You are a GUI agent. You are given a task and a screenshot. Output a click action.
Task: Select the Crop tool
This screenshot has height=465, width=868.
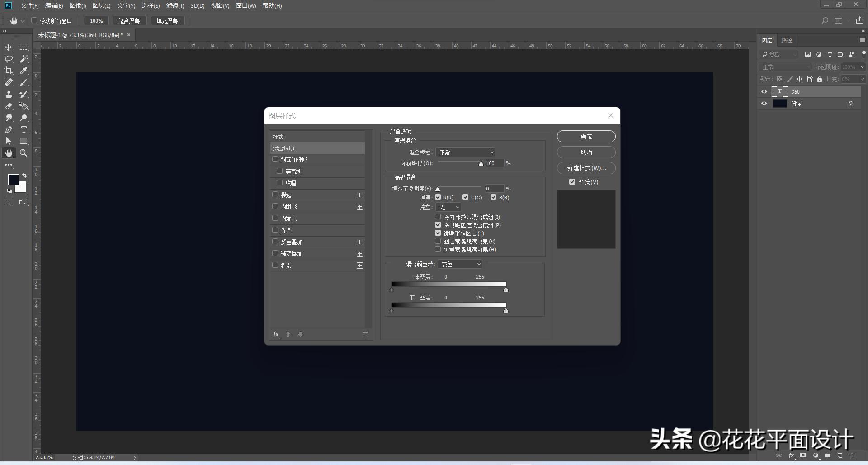coord(8,71)
